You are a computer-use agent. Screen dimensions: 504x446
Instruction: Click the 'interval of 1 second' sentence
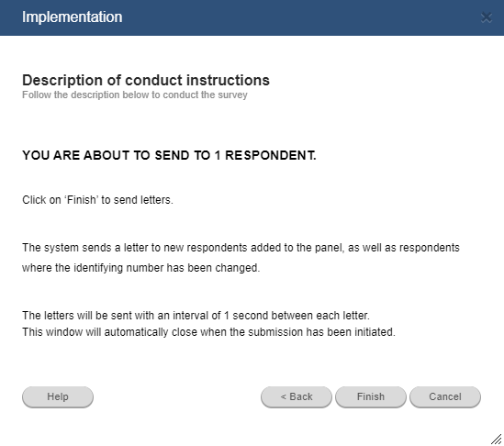click(x=196, y=316)
